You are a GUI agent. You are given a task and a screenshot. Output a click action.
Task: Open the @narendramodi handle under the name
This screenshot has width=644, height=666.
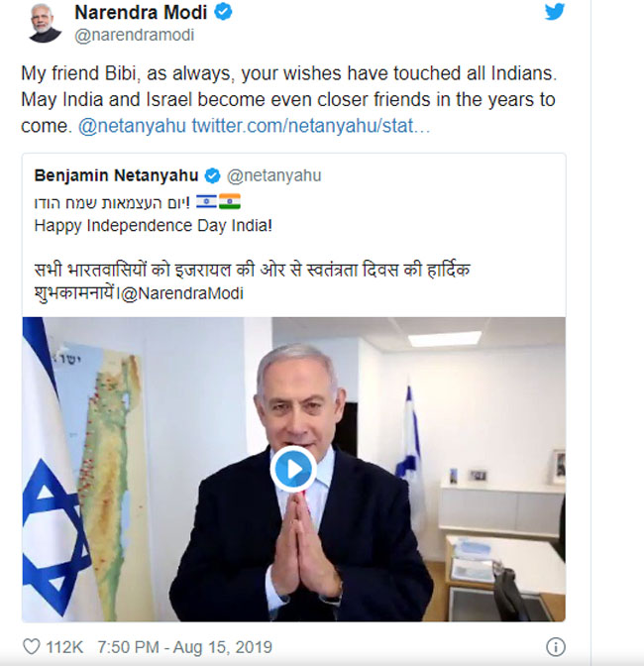click(135, 36)
